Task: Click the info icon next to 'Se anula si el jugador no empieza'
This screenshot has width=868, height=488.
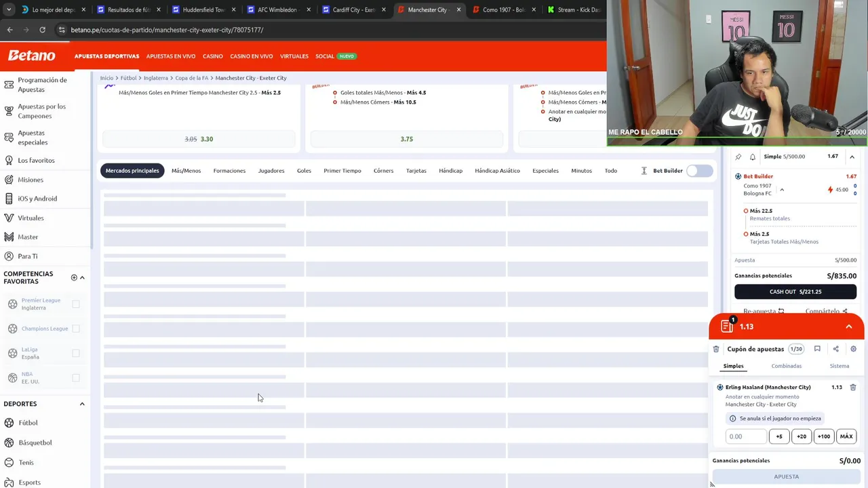Action: click(x=732, y=418)
